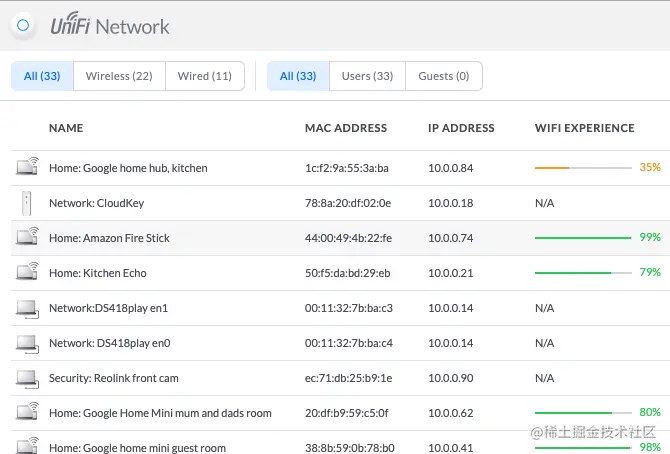Click IP address 10.0.0.21
Screen dimensions: 670x454
[x=451, y=273]
